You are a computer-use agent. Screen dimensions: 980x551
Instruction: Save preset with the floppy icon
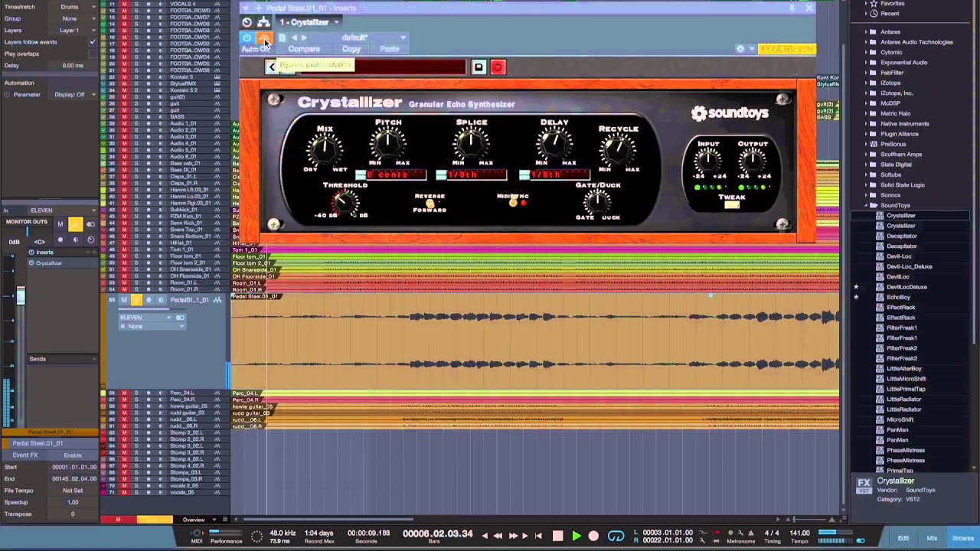(x=479, y=67)
